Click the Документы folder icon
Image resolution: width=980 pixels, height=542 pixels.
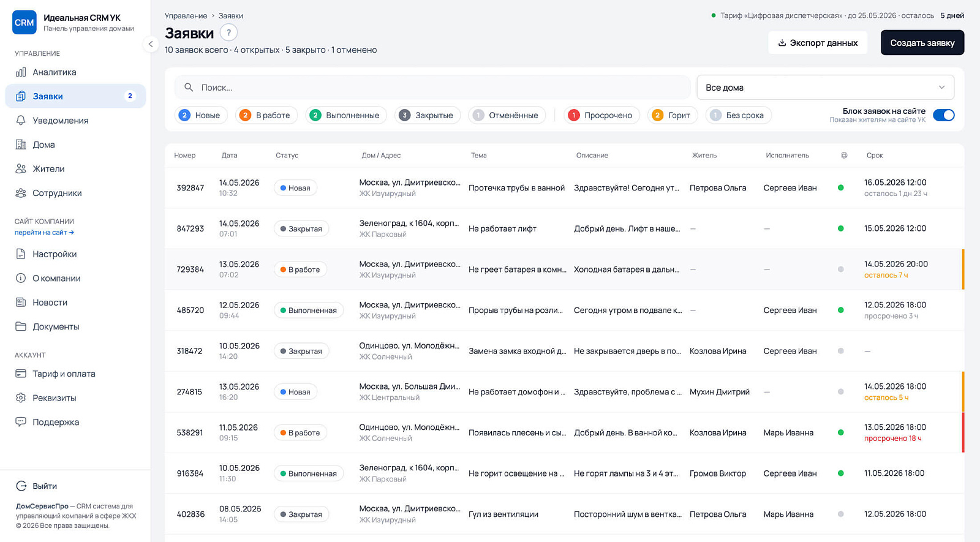click(x=21, y=326)
